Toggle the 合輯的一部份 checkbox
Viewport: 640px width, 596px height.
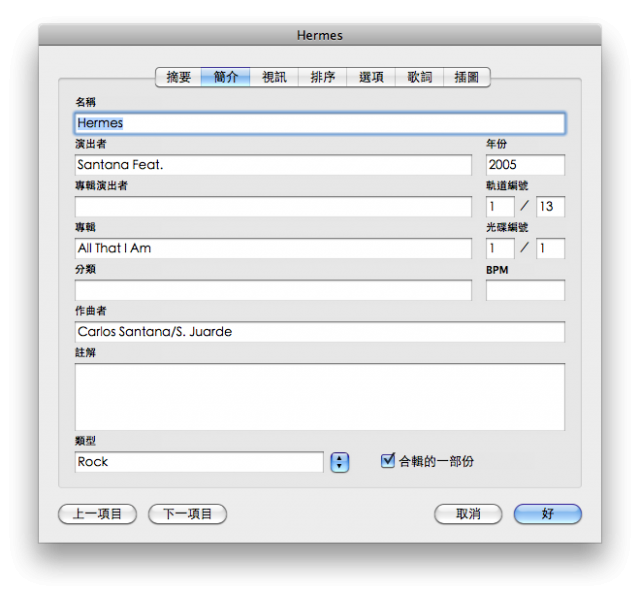[387, 461]
